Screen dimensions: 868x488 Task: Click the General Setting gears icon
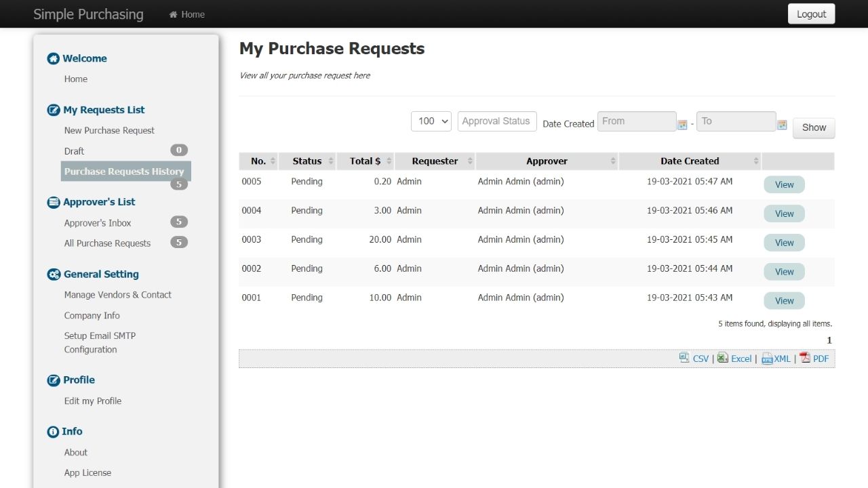pos(54,274)
